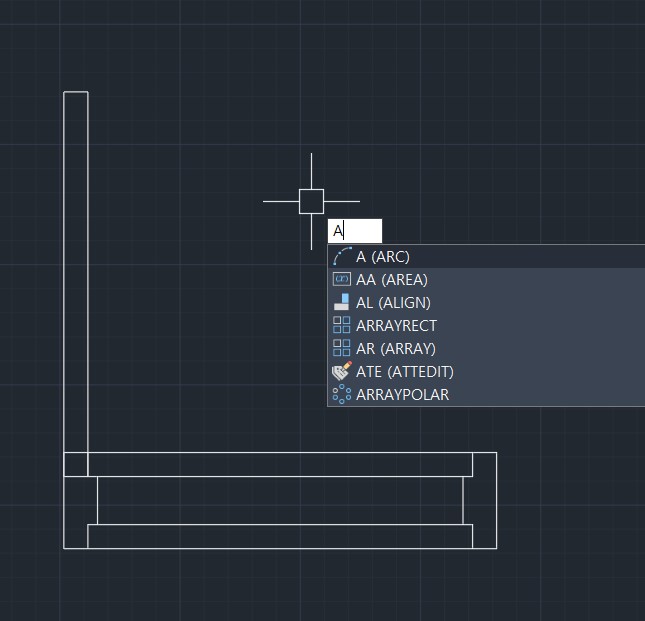Select ARRAYRECT in the autocomplete list

click(486, 325)
